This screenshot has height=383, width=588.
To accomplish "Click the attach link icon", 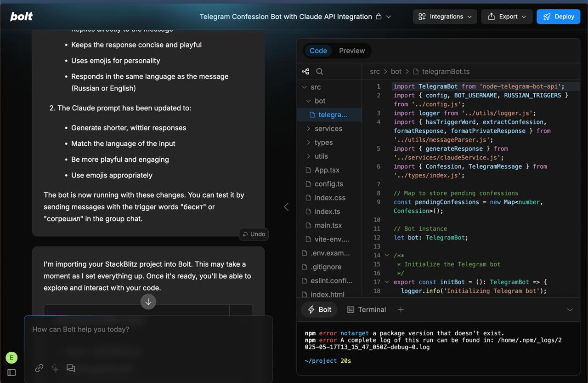I will (x=39, y=368).
